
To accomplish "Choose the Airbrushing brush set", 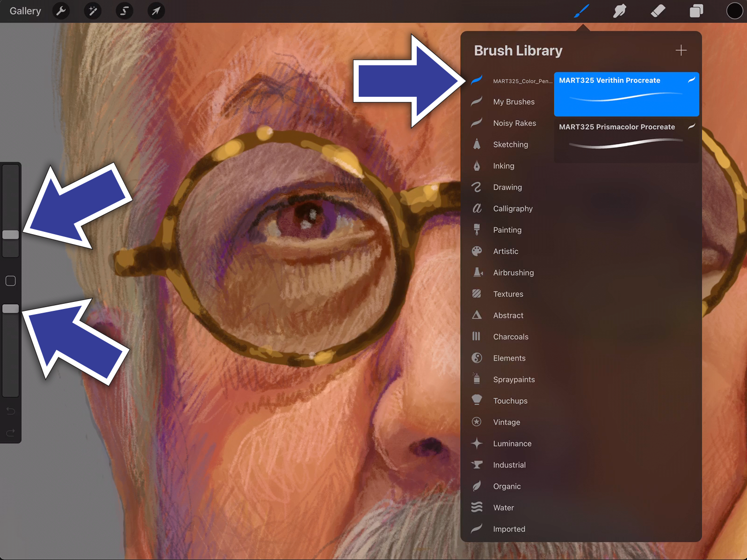I will coord(511,273).
